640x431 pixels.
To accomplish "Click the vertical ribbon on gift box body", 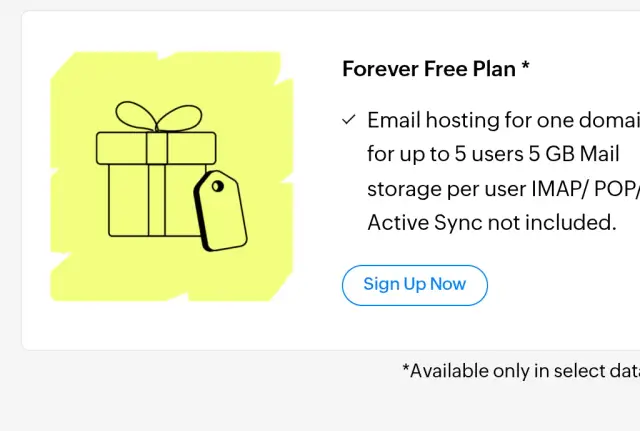I will click(157, 200).
